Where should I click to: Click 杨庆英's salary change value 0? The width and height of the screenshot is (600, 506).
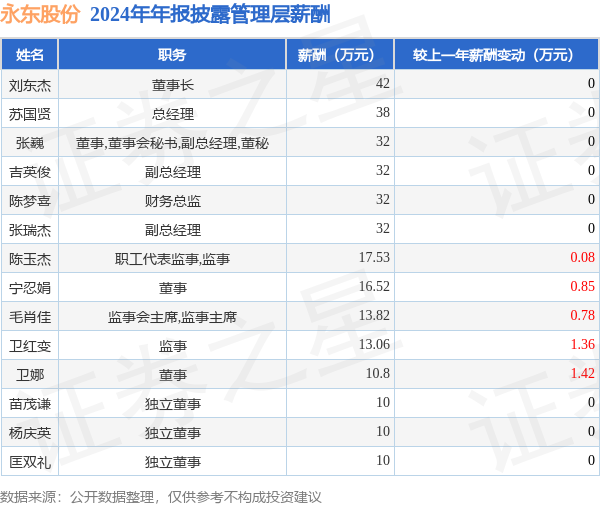click(x=591, y=431)
